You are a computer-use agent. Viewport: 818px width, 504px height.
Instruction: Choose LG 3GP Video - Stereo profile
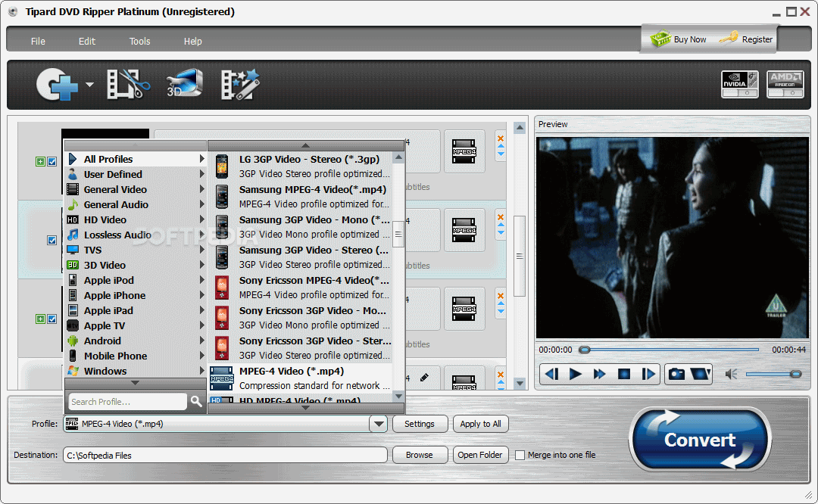tap(300, 166)
